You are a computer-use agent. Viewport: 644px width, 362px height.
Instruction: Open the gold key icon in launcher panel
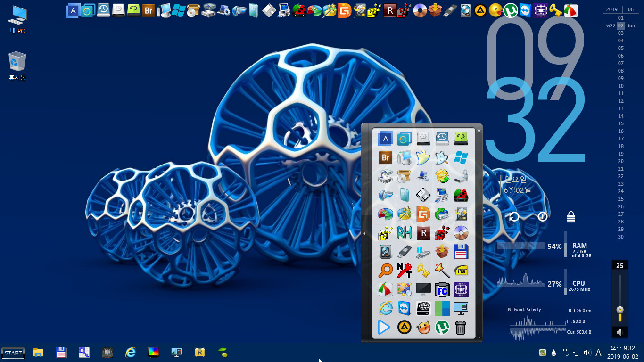coord(423,271)
